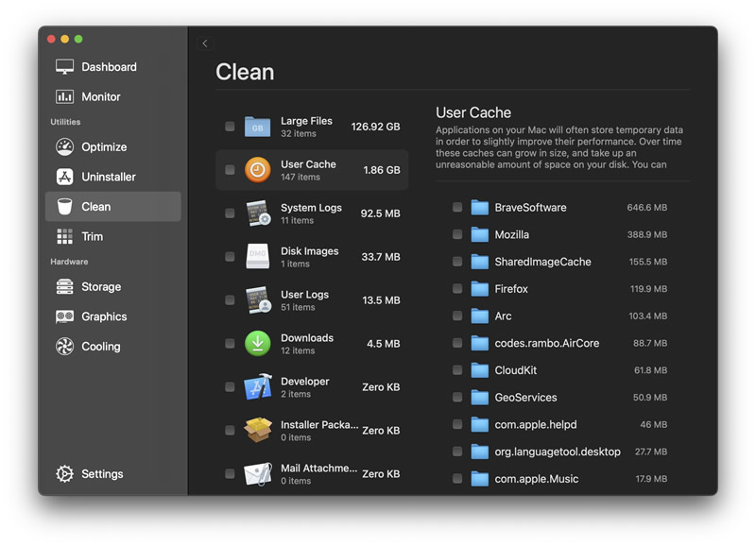Select the Downloads 12 items subtitle
This screenshot has height=546, width=756.
coord(298,350)
